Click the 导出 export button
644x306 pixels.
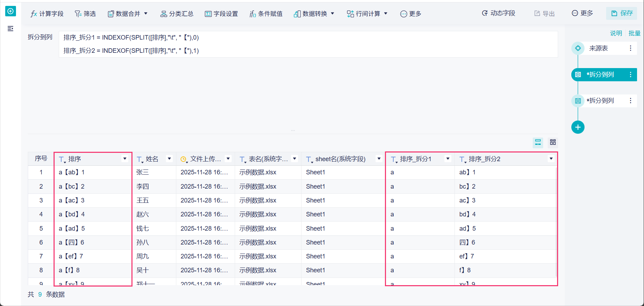pos(545,13)
